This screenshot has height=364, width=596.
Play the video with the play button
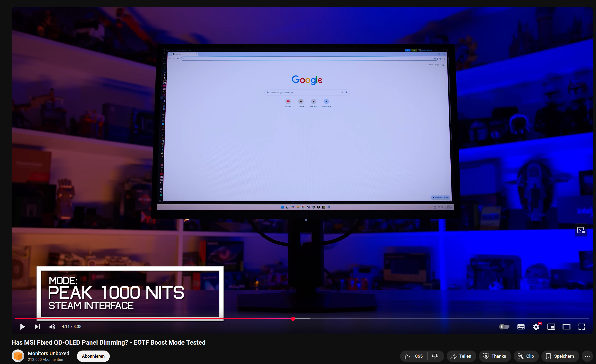pyautogui.click(x=22, y=327)
